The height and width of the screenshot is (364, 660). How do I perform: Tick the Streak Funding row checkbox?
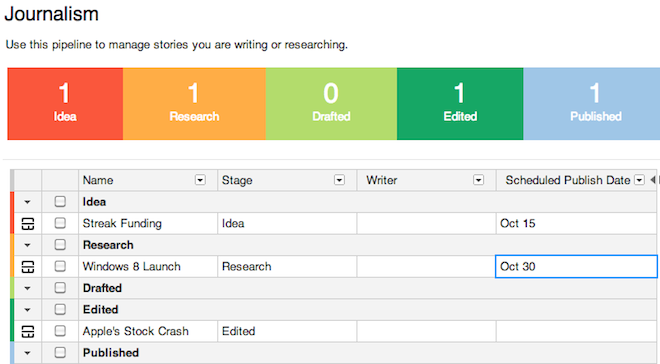pyautogui.click(x=60, y=223)
